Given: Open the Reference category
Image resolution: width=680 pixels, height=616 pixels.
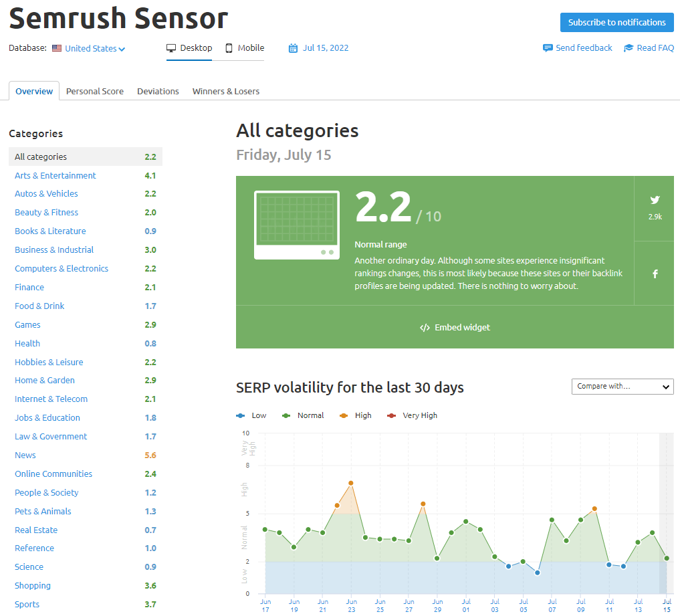Looking at the screenshot, I should (x=34, y=548).
